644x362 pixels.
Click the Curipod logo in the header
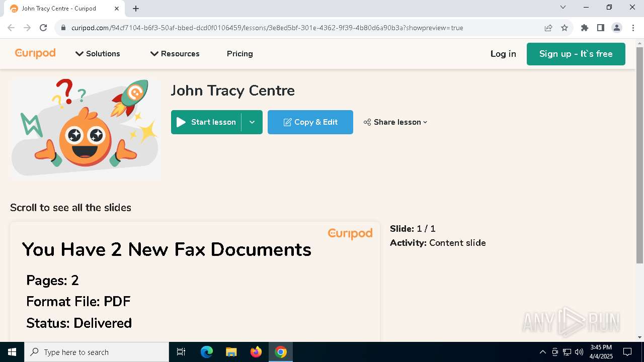tap(35, 53)
